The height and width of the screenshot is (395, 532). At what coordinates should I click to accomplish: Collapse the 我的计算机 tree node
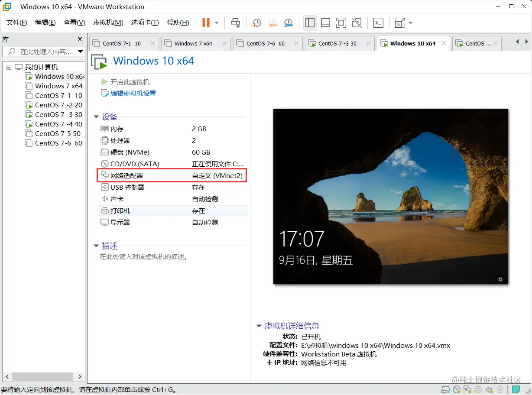tap(9, 67)
